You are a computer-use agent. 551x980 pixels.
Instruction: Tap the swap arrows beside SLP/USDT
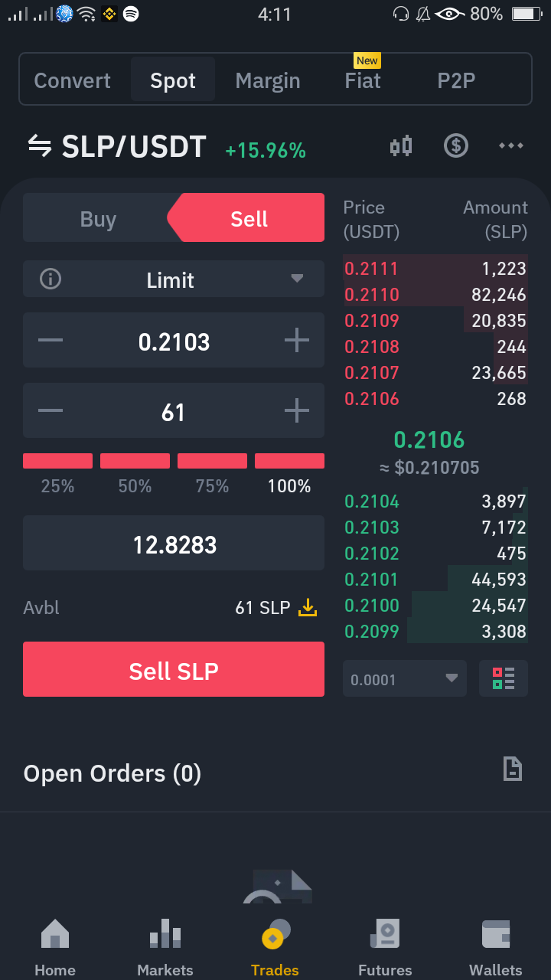tap(39, 145)
